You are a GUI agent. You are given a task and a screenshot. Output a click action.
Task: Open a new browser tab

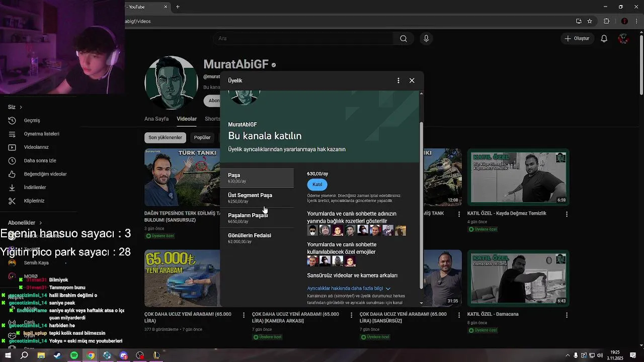pyautogui.click(x=178, y=7)
